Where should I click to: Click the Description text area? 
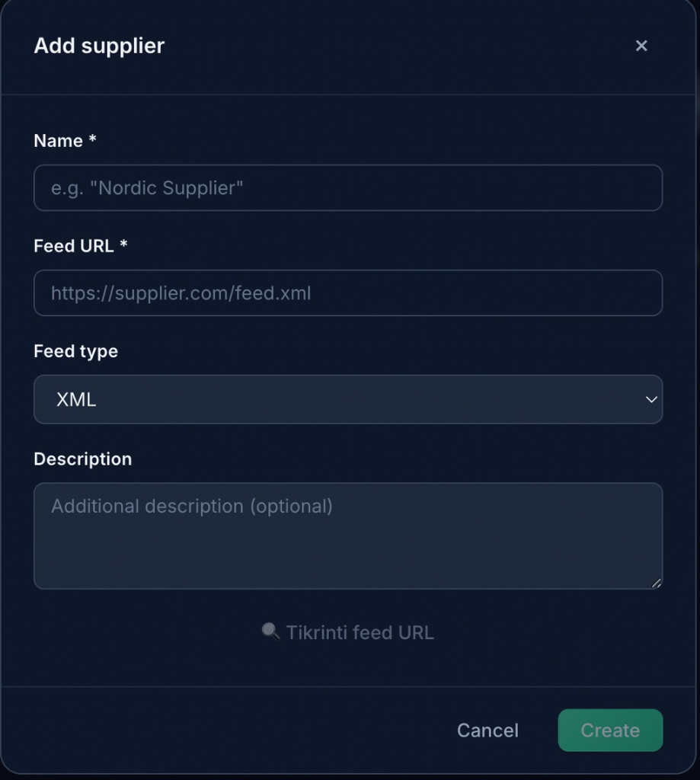click(x=348, y=535)
